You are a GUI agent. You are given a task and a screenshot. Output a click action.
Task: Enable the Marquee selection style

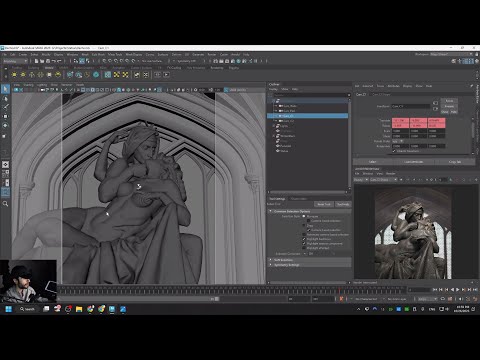pos(304,216)
